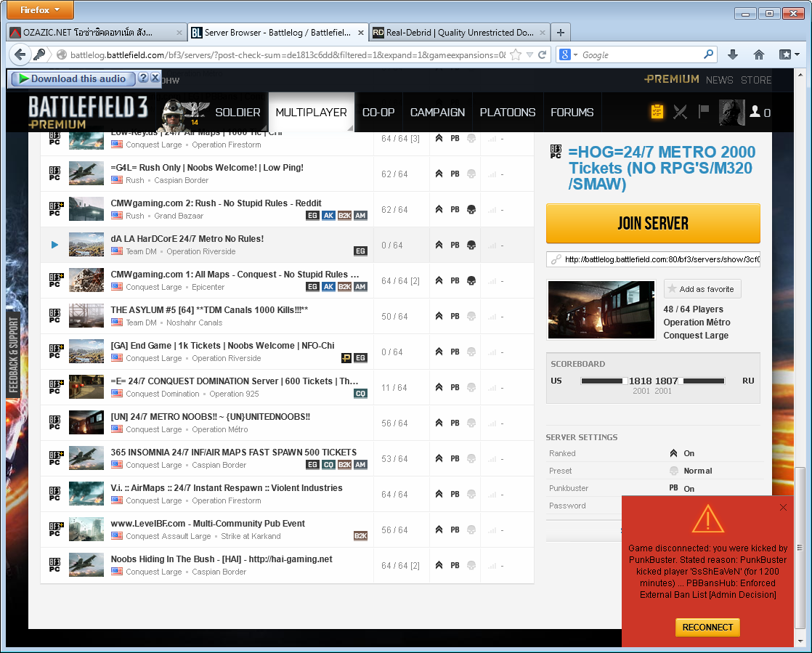Click the JOIN SERVER button

(653, 223)
